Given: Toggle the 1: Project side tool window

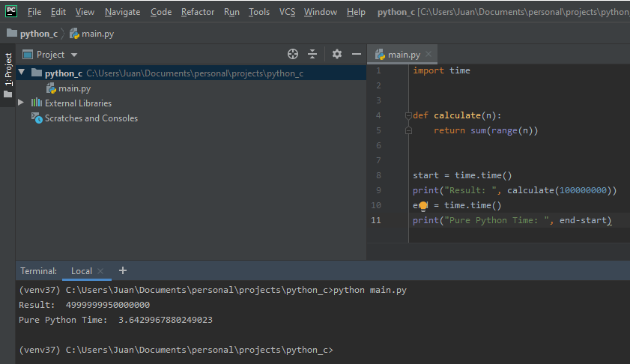Looking at the screenshot, I should tap(8, 75).
